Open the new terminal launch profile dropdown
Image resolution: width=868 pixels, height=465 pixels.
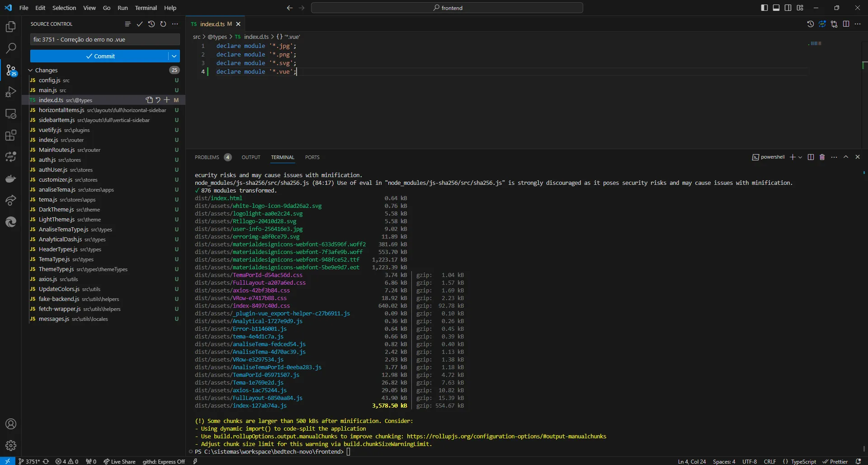(x=800, y=157)
